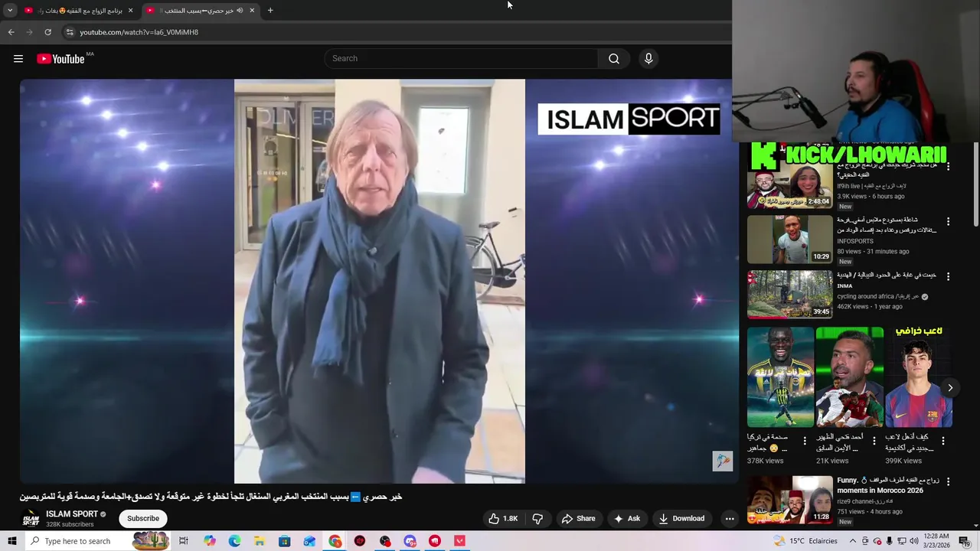Open the 399K views Barcelona Short

coord(919,377)
